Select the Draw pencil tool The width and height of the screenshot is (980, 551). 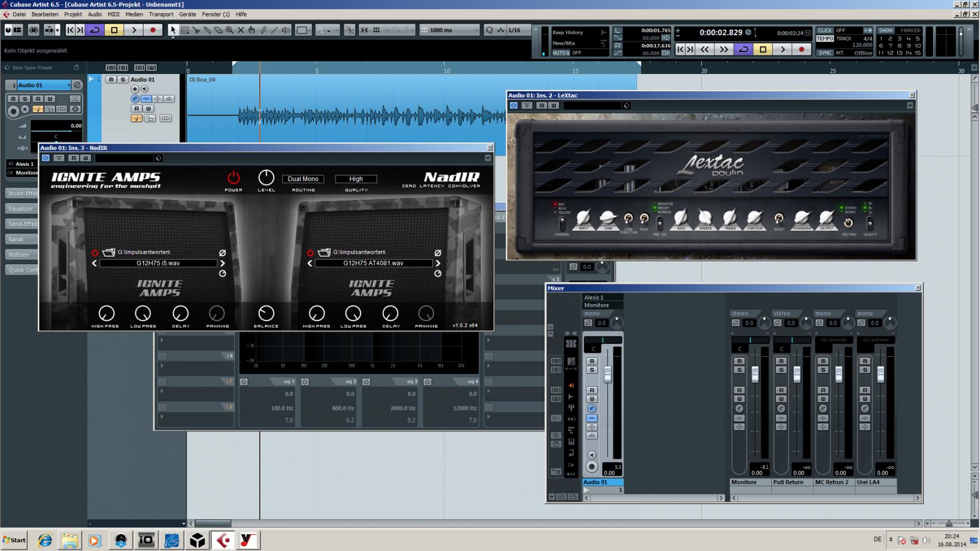(263, 30)
